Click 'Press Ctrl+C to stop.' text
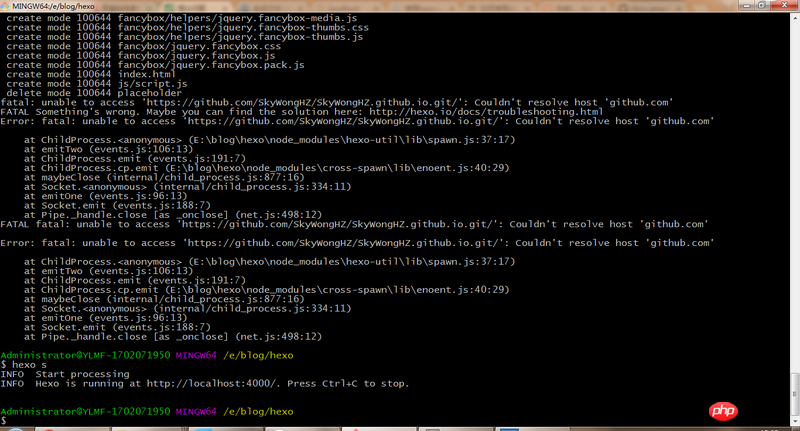Screen dimensions: 800x431 coord(348,384)
